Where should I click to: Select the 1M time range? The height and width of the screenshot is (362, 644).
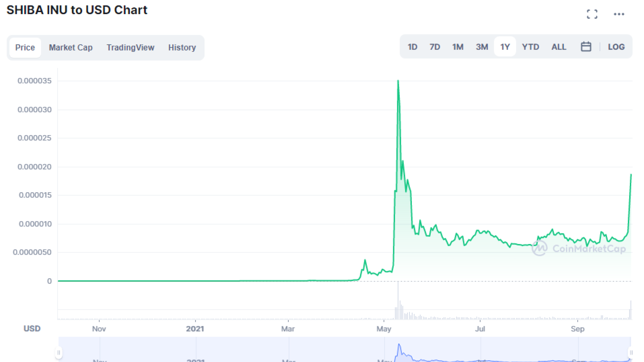click(458, 47)
